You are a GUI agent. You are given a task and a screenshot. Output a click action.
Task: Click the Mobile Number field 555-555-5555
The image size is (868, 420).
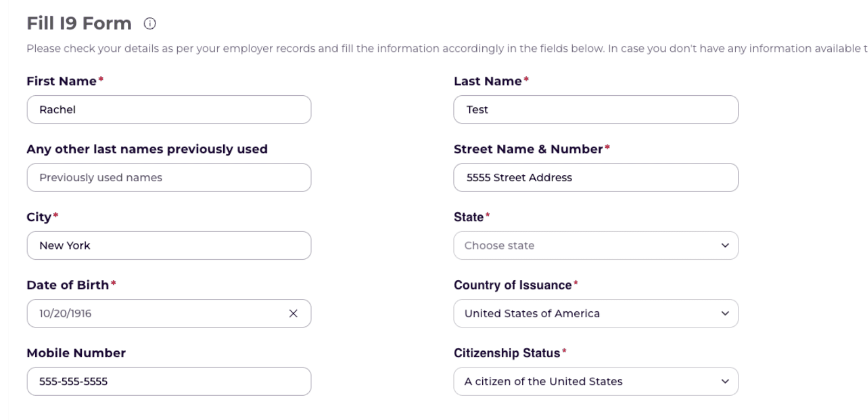pyautogui.click(x=169, y=382)
